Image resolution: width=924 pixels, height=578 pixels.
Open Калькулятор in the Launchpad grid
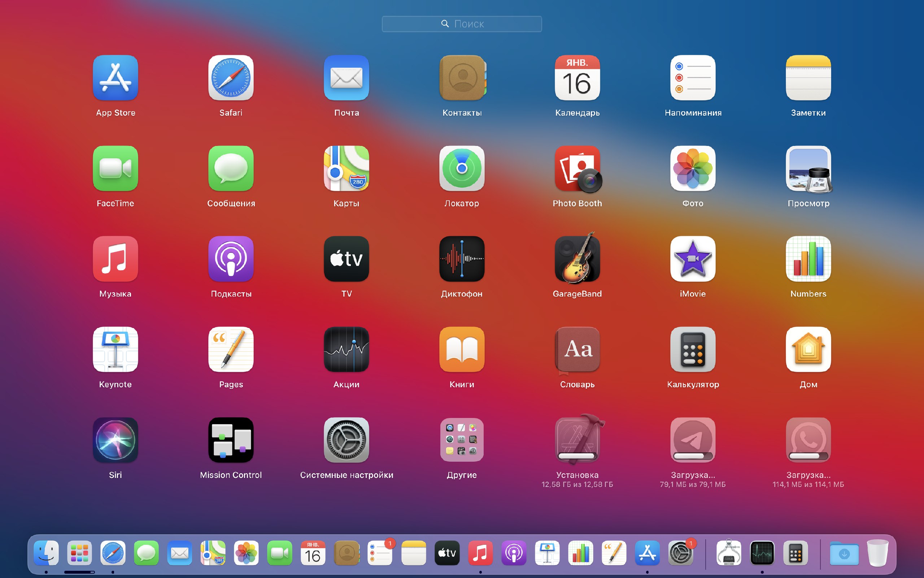[693, 349]
